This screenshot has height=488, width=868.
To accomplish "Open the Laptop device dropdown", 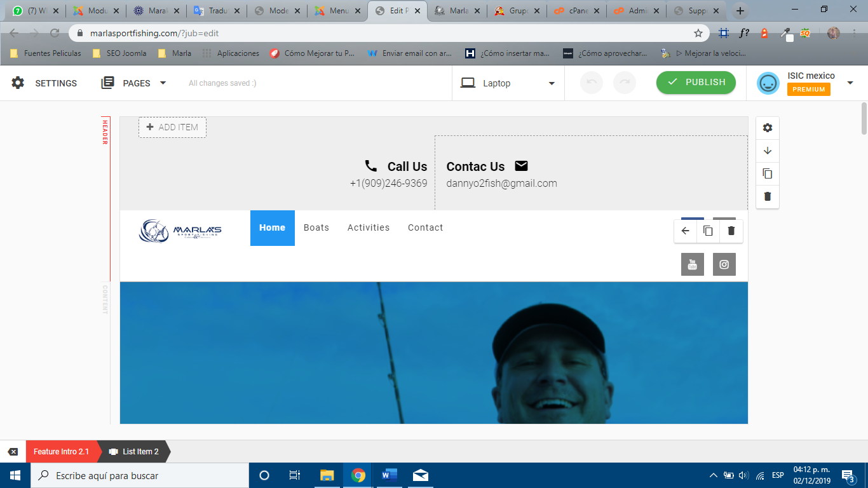I will (x=508, y=83).
